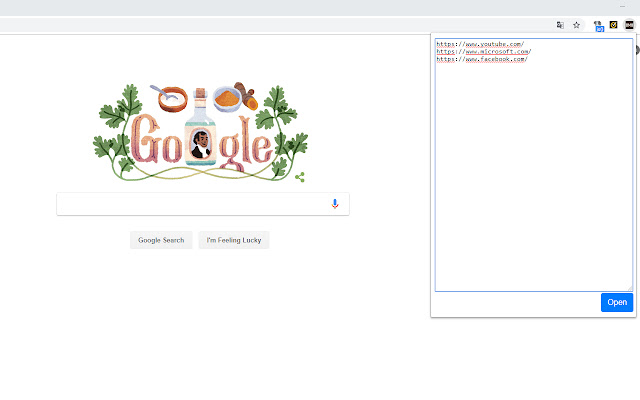Image resolution: width=640 pixels, height=400 pixels.
Task: Place cursor in the youtube.com URL line
Action: coord(480,44)
